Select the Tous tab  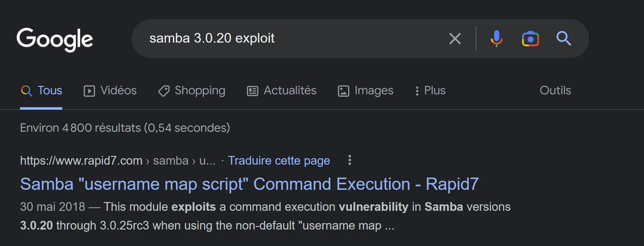coord(41,91)
